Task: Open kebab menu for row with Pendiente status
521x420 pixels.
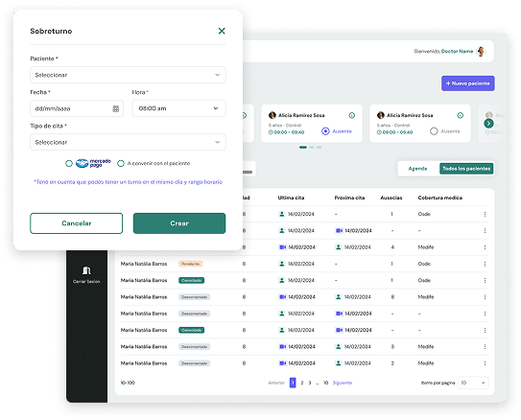Action: tap(485, 264)
